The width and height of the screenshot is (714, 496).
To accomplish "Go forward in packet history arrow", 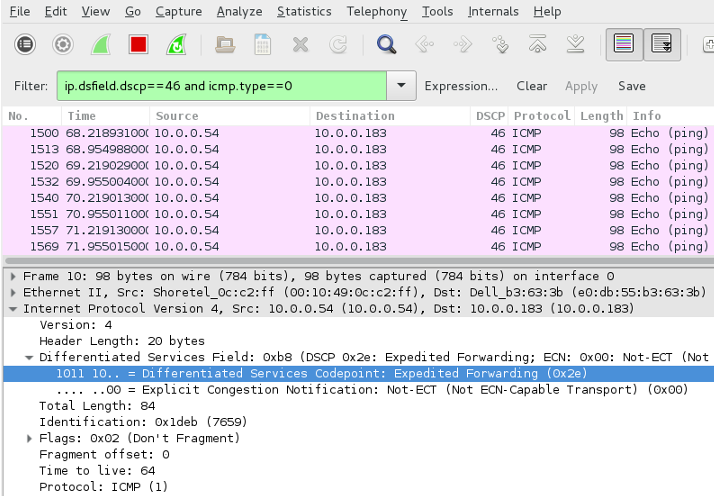I will pyautogui.click(x=463, y=45).
